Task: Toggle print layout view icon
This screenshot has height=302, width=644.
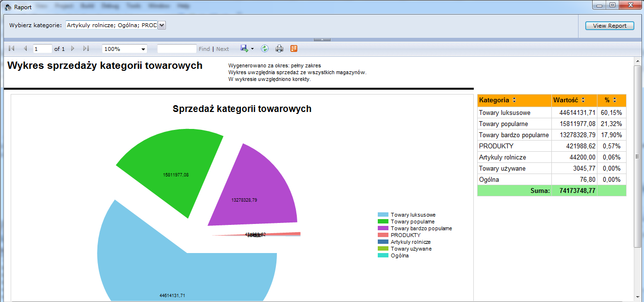Action: click(294, 48)
